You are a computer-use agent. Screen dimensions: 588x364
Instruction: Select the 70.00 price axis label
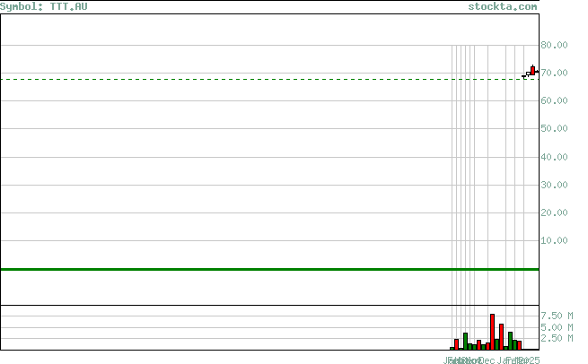[554, 73]
